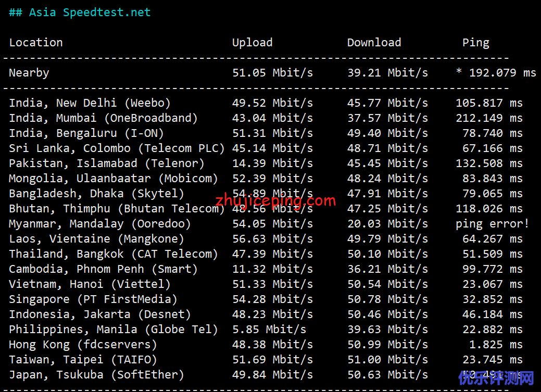Click 'Cambodia, Phnom Penh (Smart)' row
Viewport: 541px width, 392px height.
266,269
